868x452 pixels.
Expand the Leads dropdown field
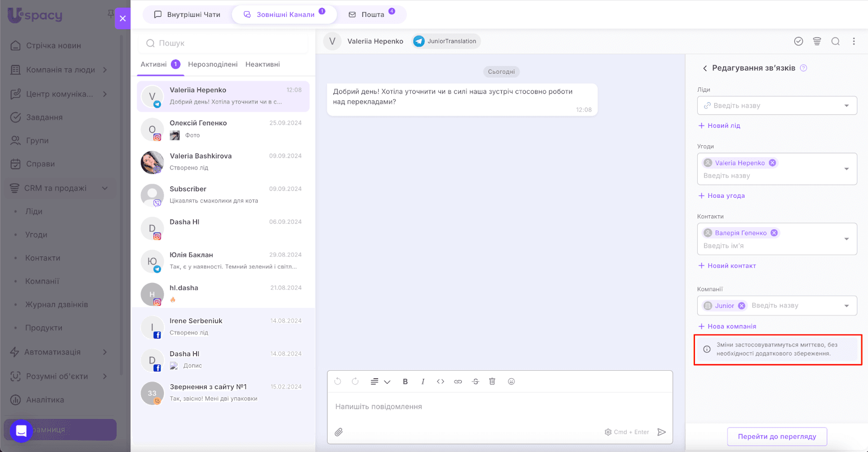[x=846, y=106]
